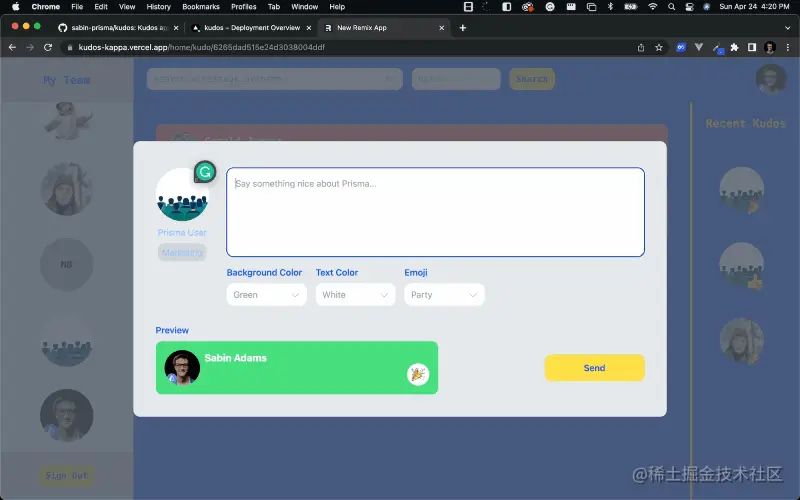Reload the page
Image resolution: width=800 pixels, height=500 pixels.
(x=48, y=47)
